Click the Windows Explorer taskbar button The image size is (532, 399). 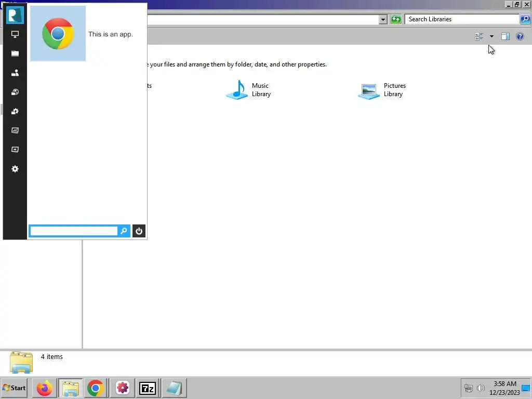click(71, 388)
